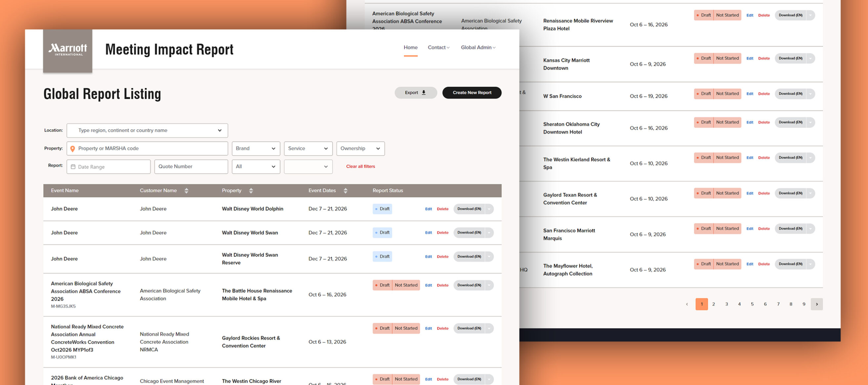
Task: Select page 1 in back window pagination
Action: pos(702,304)
